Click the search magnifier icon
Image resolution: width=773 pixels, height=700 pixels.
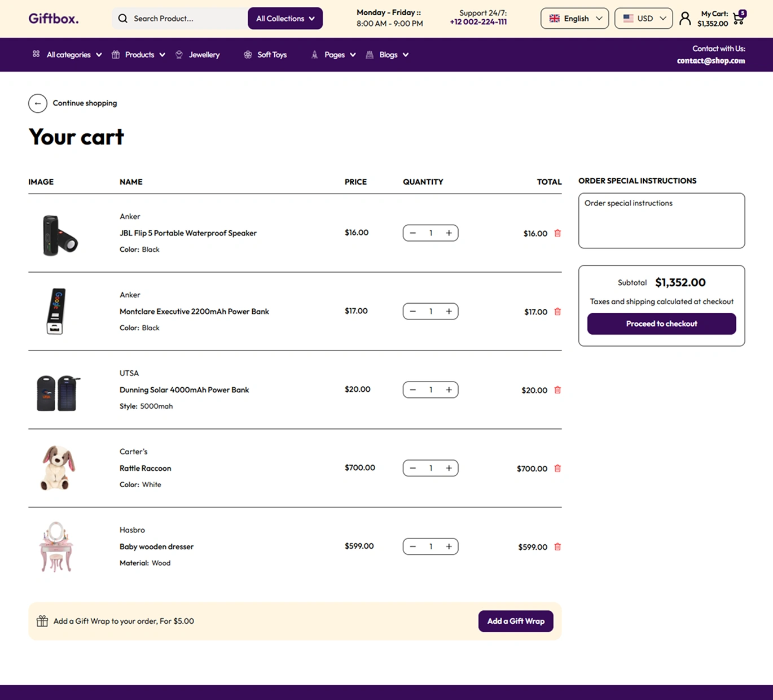point(122,19)
